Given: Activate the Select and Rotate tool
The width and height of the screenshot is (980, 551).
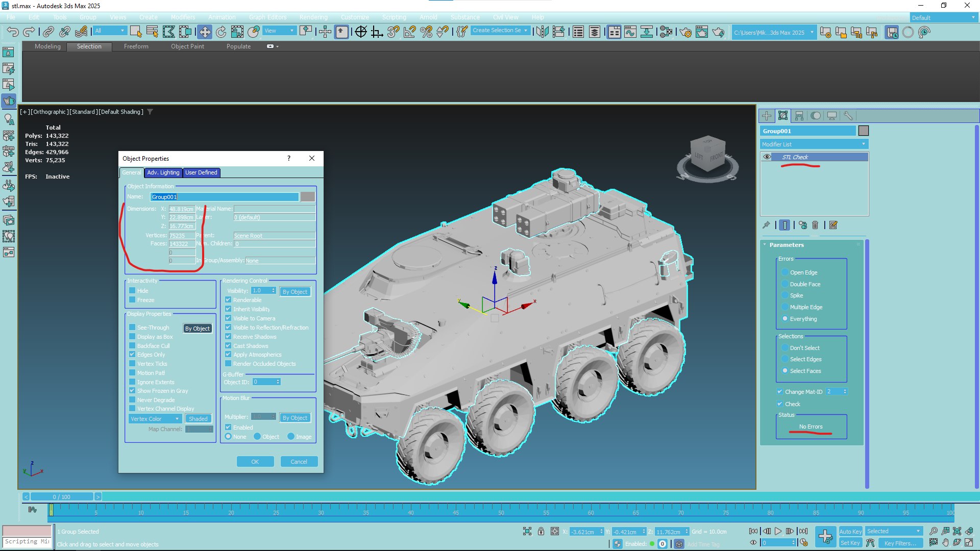Looking at the screenshot, I should pyautogui.click(x=221, y=32).
